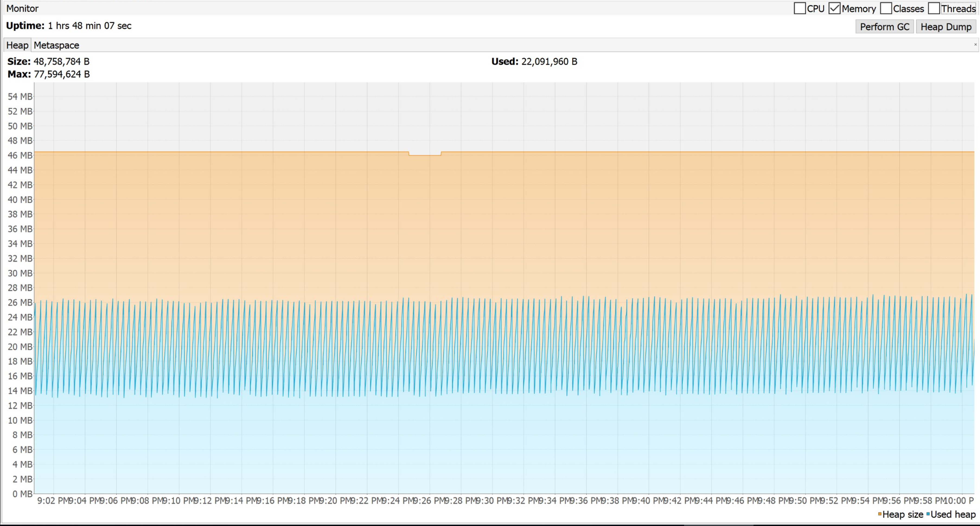Click the blue Used heap legend swatch
Screen dimensions: 980x526
pos(928,514)
